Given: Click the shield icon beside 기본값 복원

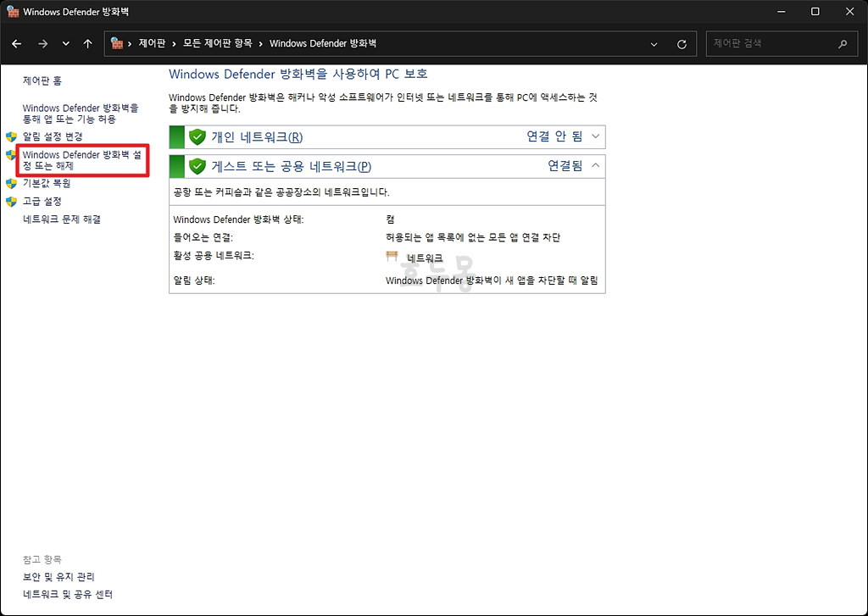Looking at the screenshot, I should [12, 183].
